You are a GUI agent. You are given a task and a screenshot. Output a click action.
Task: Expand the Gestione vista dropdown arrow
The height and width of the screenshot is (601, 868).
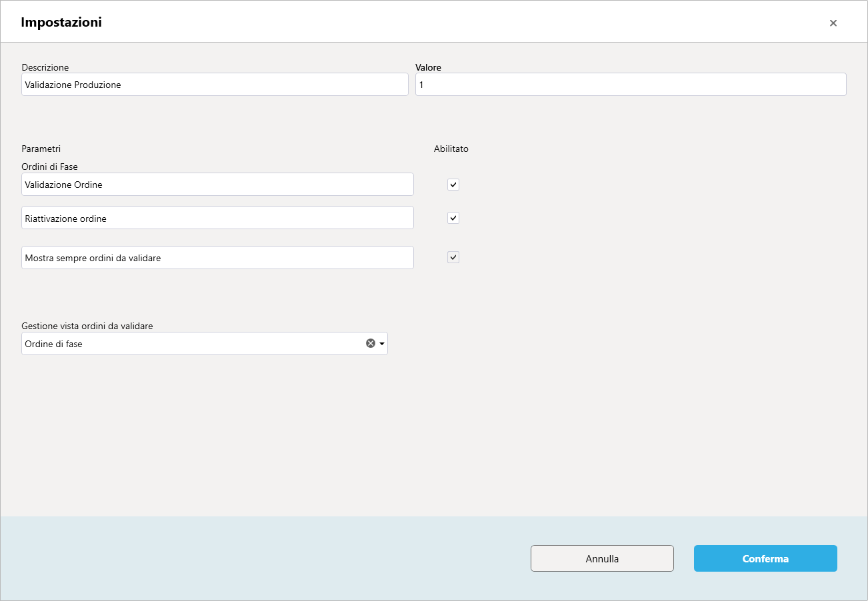382,344
